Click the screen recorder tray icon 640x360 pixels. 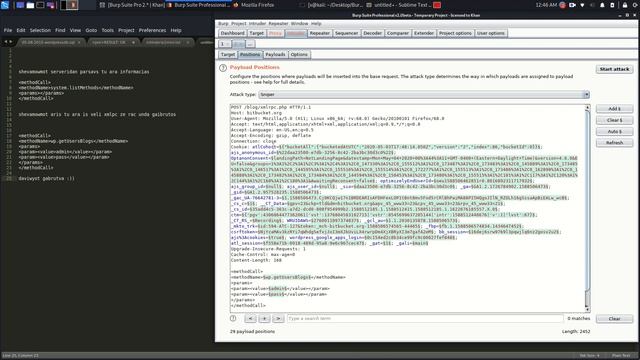(x=572, y=5)
